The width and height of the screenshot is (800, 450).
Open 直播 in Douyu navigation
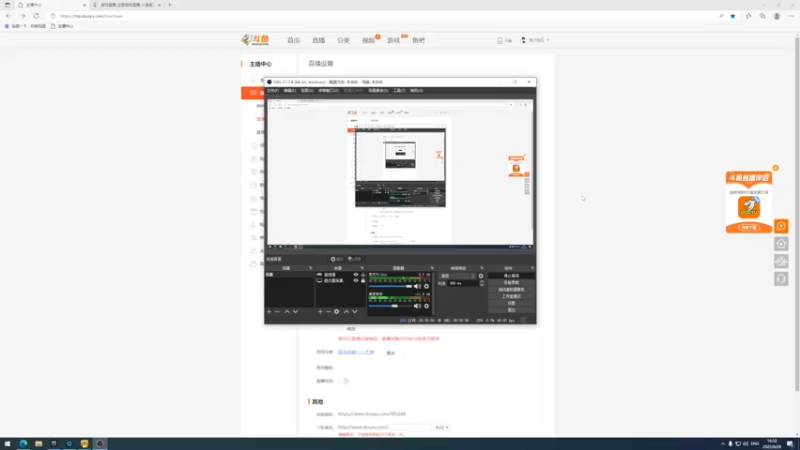(318, 40)
